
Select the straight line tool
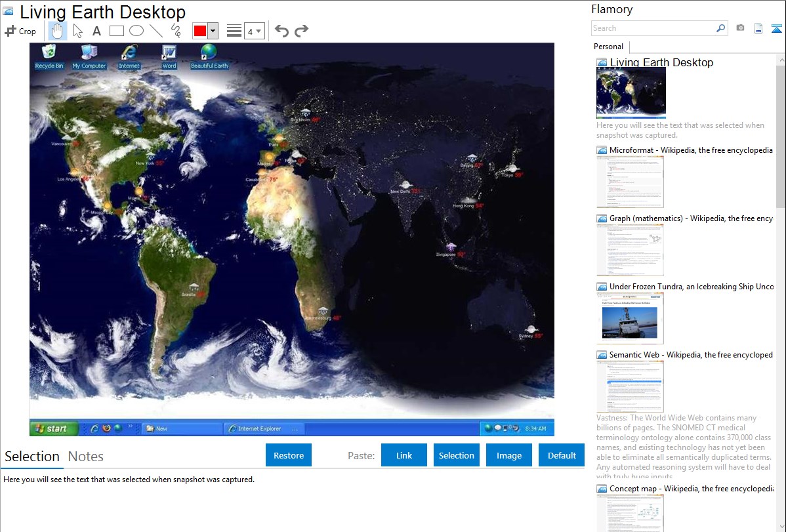pyautogui.click(x=156, y=31)
